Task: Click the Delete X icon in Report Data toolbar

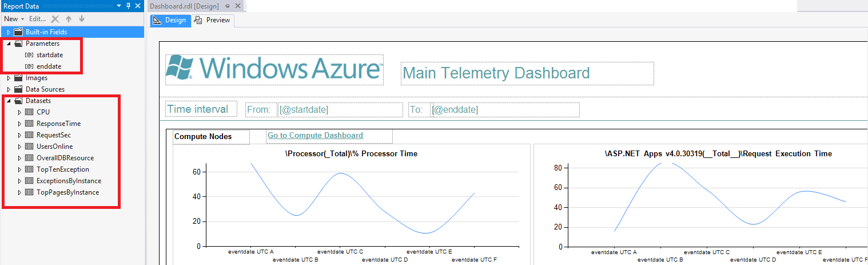Action: [x=55, y=19]
